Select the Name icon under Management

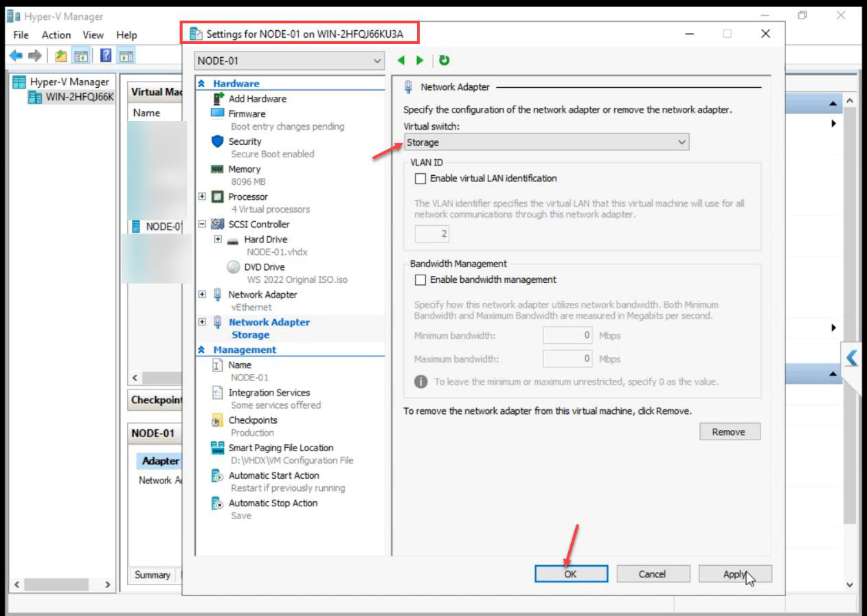pos(218,365)
